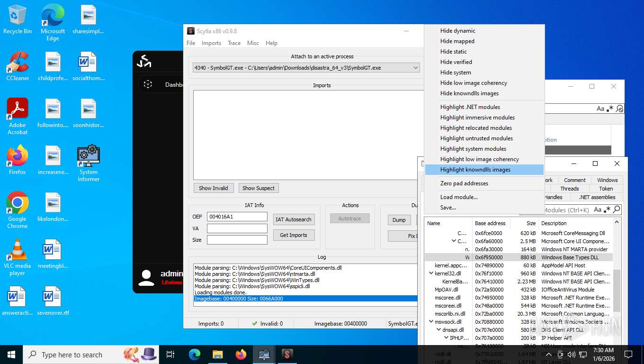Select the sevenover.rtf document icon
Screen dimensions: 644x364
53,301
